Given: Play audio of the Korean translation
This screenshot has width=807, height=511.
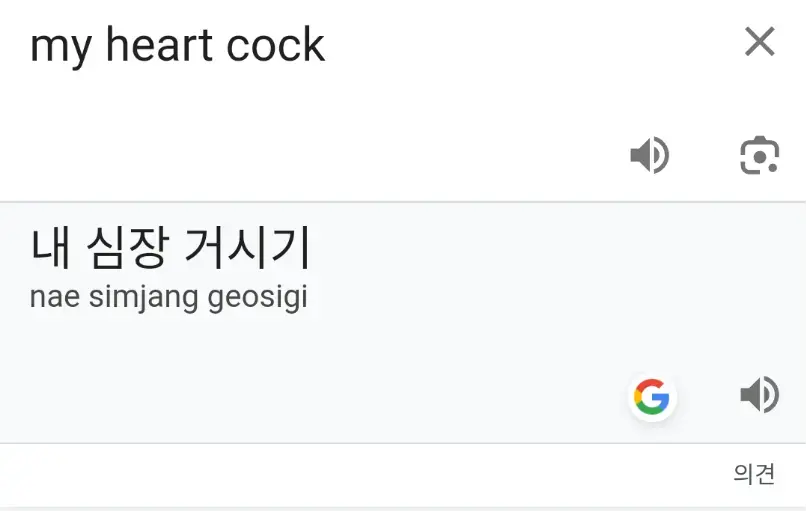Looking at the screenshot, I should [x=760, y=395].
